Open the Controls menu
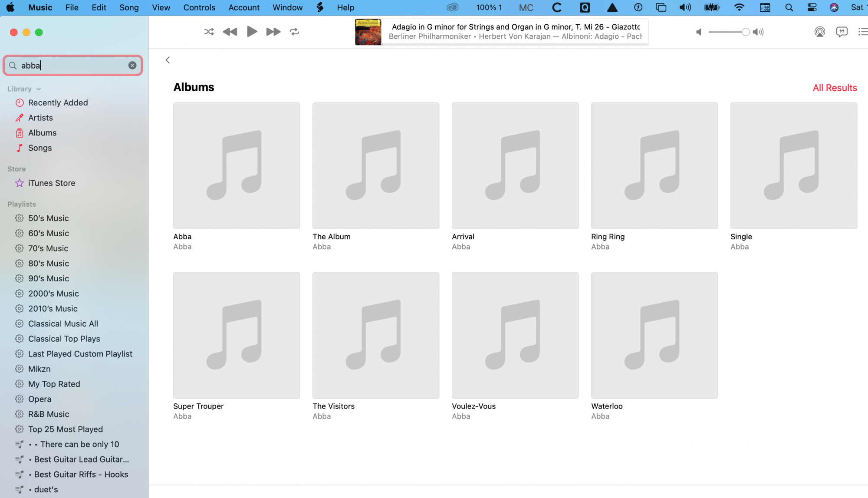This screenshot has width=868, height=498. (199, 7)
